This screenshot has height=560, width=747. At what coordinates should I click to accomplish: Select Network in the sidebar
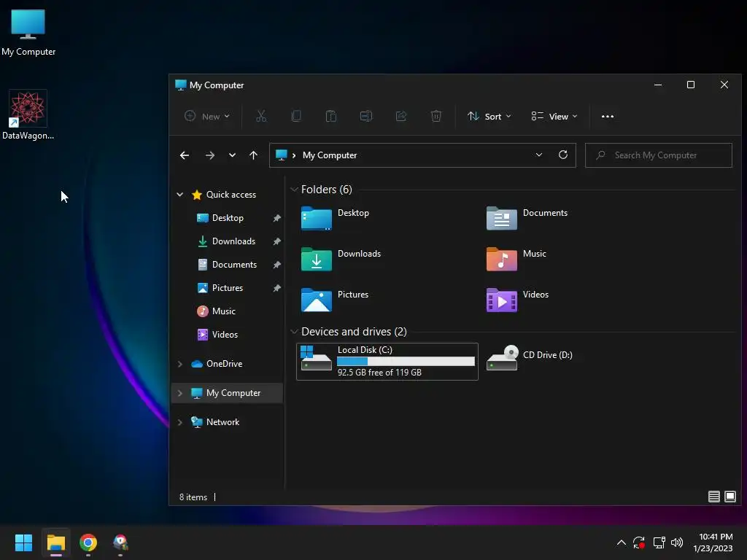pos(222,422)
